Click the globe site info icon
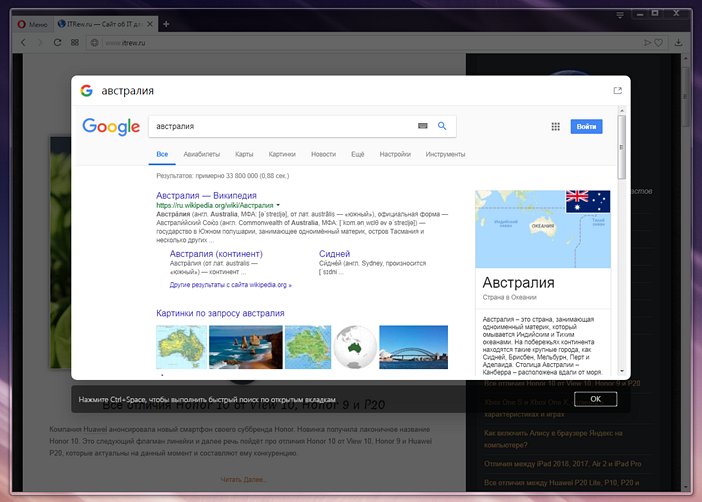 point(94,43)
